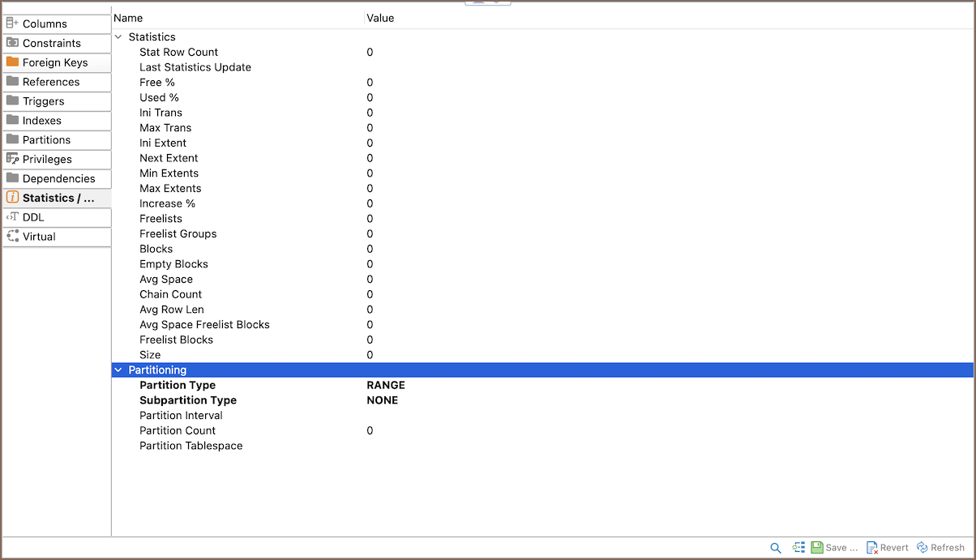Select the Partition Type row
The width and height of the screenshot is (976, 560).
pos(178,386)
